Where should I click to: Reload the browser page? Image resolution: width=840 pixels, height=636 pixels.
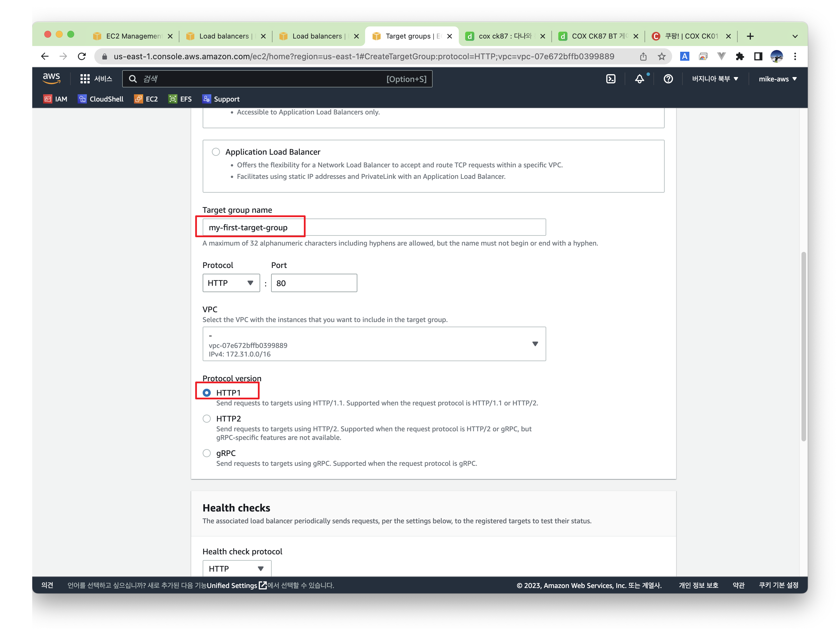pos(82,57)
